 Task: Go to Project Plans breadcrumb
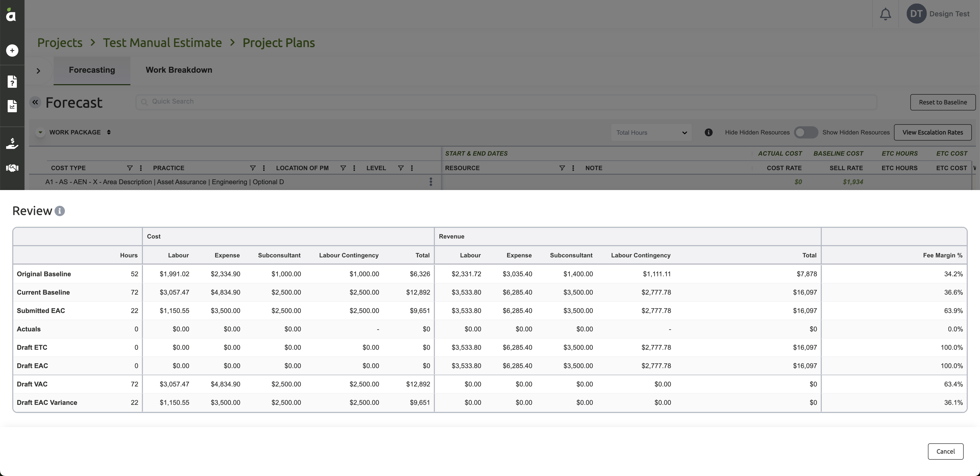tap(278, 43)
